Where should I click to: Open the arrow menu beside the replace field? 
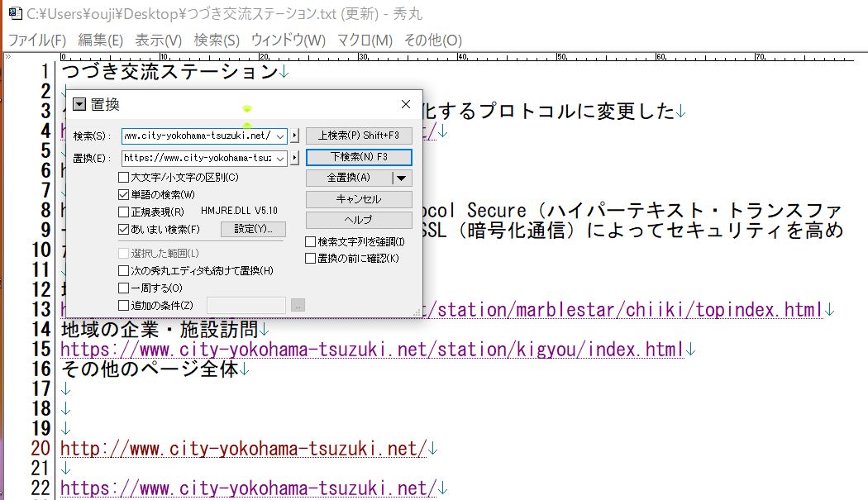point(294,158)
